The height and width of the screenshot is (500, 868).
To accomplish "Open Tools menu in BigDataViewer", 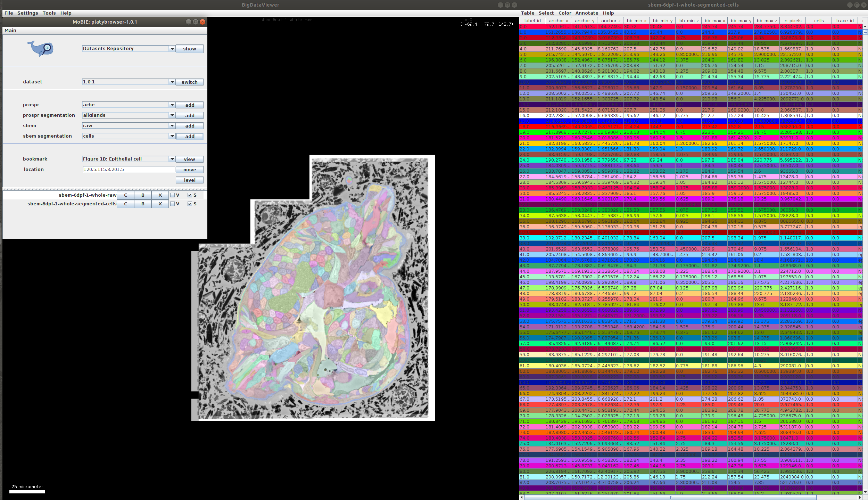I will tap(49, 13).
